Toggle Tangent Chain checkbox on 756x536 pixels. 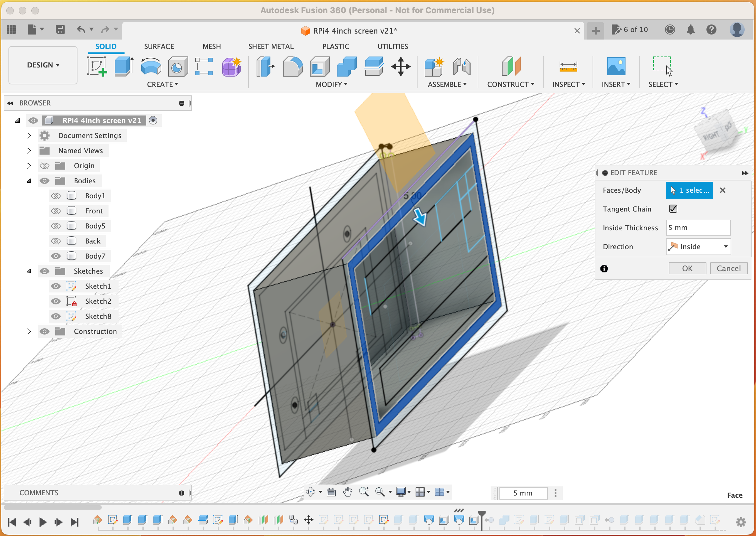[x=673, y=209]
